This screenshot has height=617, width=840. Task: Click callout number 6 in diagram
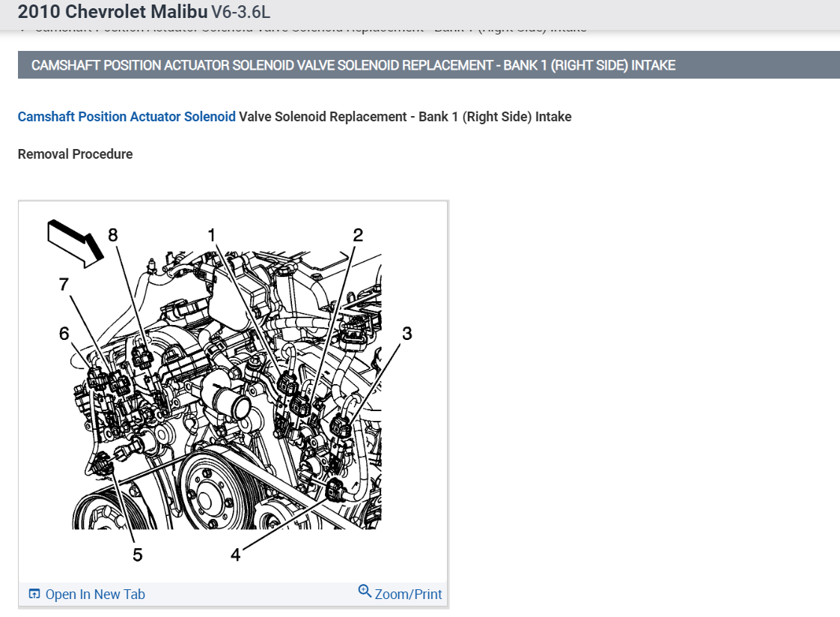click(x=64, y=334)
